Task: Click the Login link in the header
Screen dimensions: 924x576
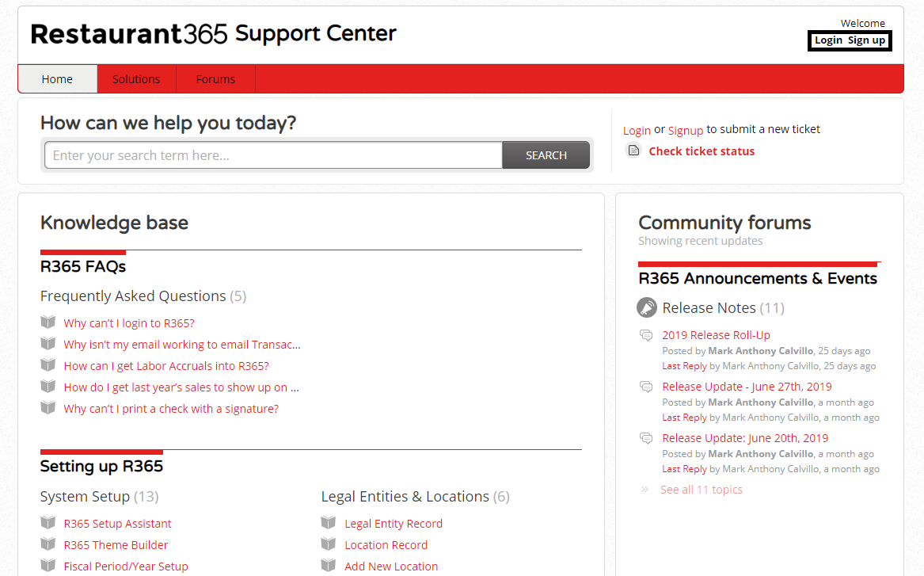Action: [x=828, y=40]
